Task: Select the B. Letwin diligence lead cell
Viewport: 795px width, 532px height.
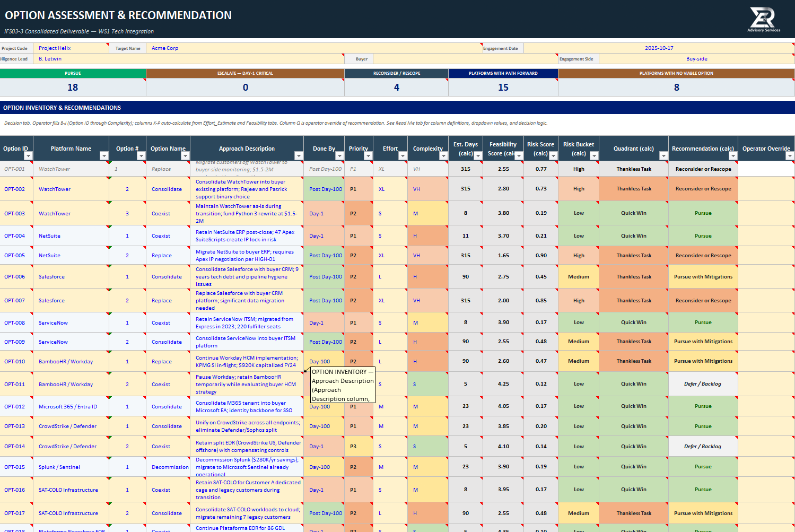Action: point(189,59)
